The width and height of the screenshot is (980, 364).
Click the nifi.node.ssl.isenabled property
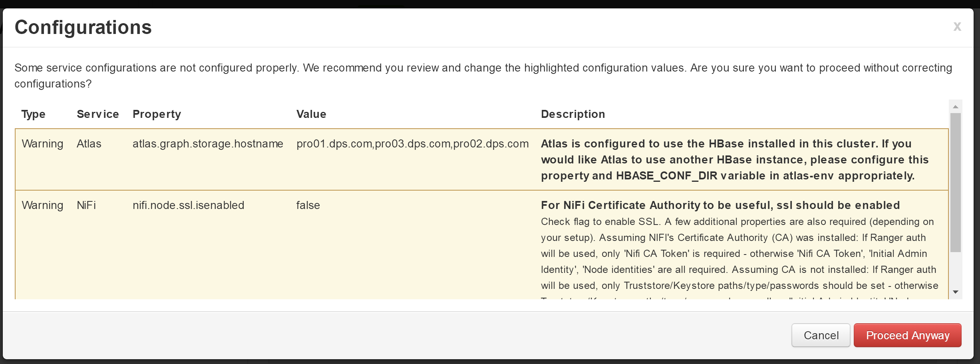pos(188,205)
